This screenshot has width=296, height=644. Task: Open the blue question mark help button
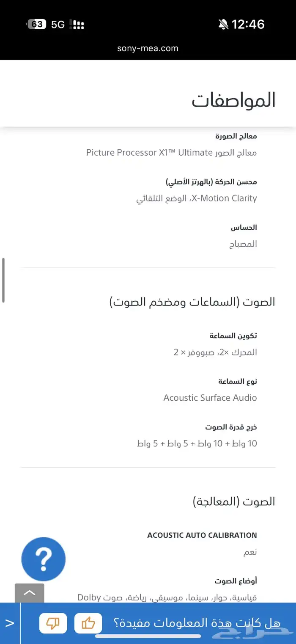click(44, 559)
